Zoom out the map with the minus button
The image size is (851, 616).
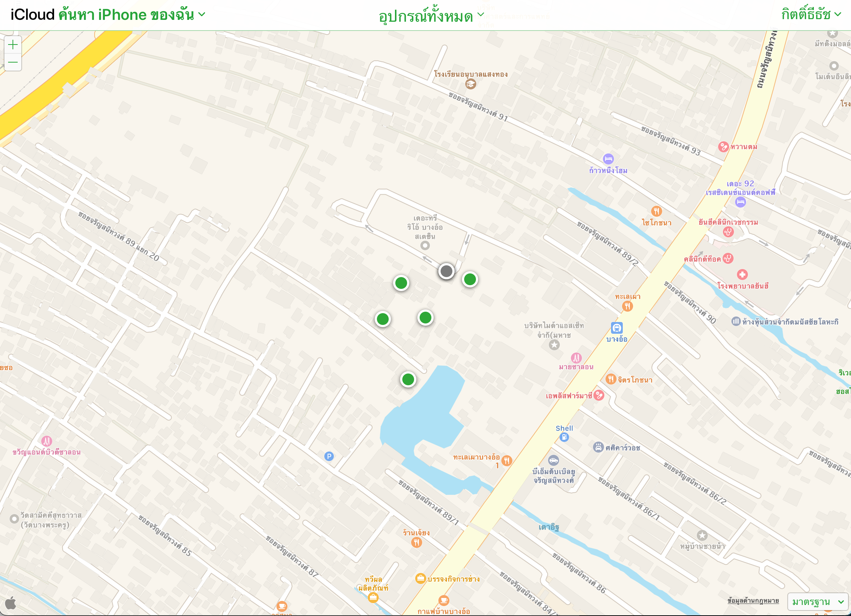[13, 62]
